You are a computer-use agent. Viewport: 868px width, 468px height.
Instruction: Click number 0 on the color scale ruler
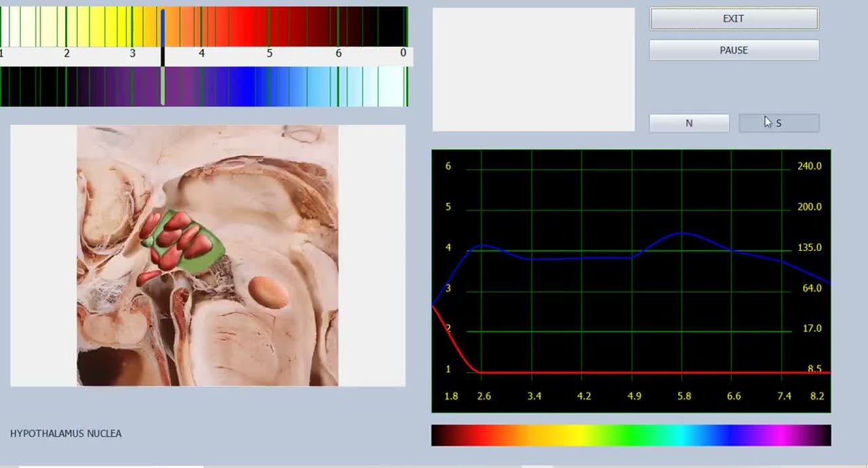[403, 53]
